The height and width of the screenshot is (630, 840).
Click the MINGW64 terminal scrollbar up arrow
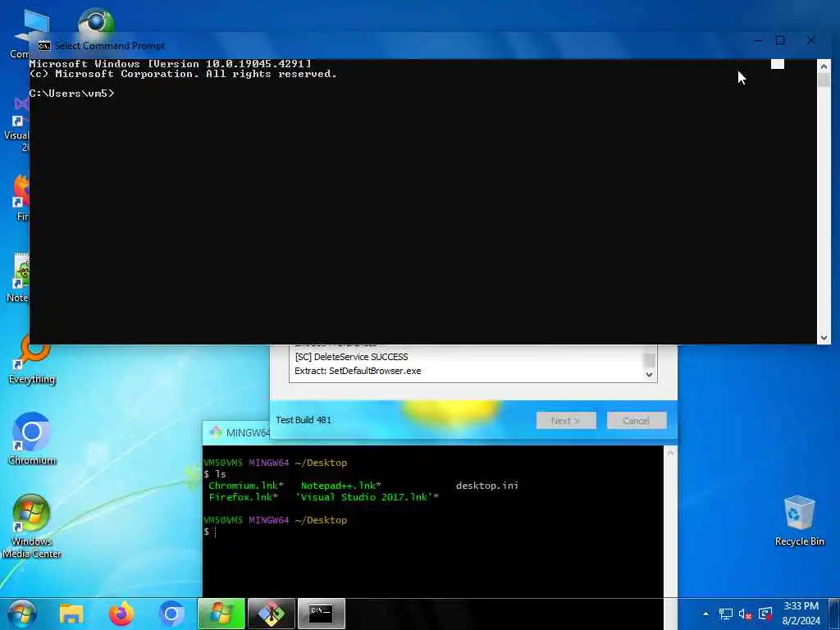[x=670, y=453]
